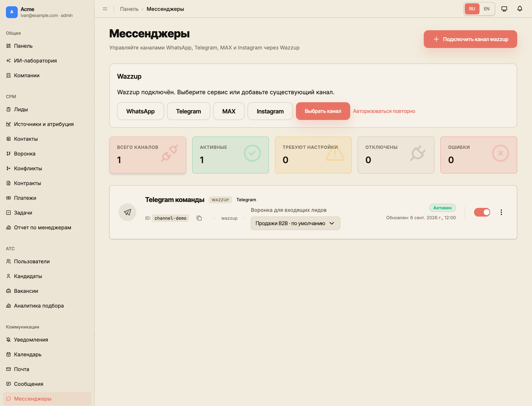Click the Кандидаты person icon
This screenshot has width=532, height=406.
(x=9, y=276)
